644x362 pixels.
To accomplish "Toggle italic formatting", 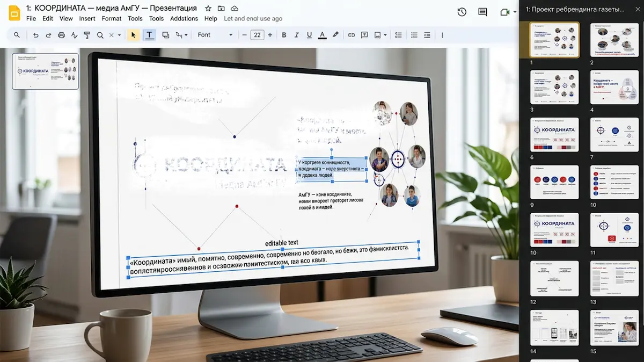I will (297, 35).
